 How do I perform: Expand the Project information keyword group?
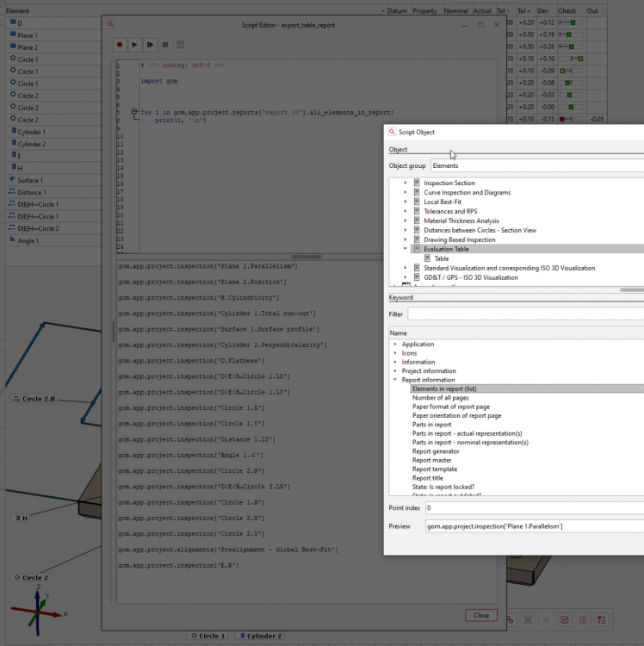pyautogui.click(x=395, y=371)
